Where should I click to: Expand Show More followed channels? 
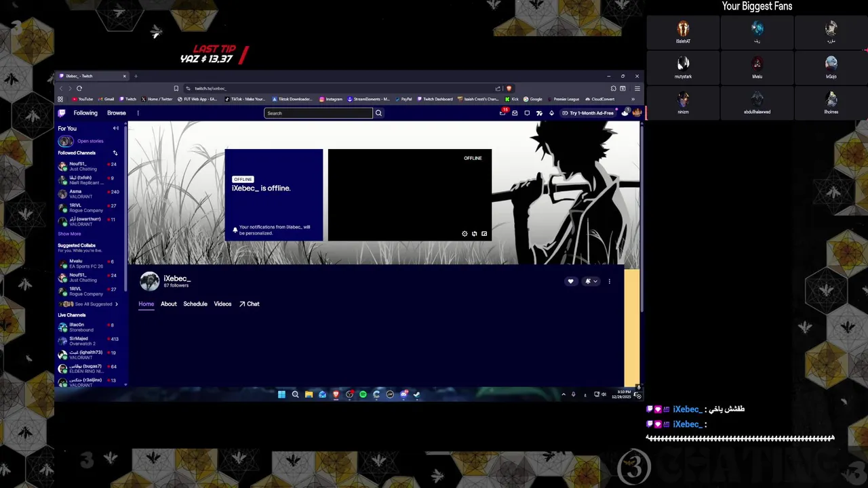(69, 234)
